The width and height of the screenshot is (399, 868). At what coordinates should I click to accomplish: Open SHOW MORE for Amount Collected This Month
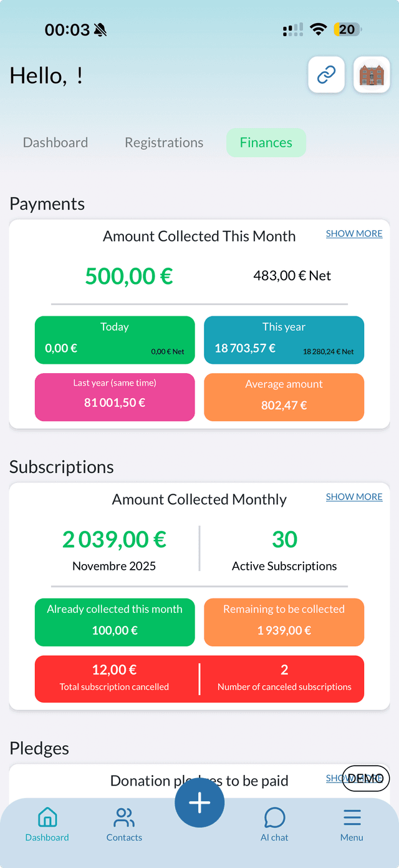point(353,233)
